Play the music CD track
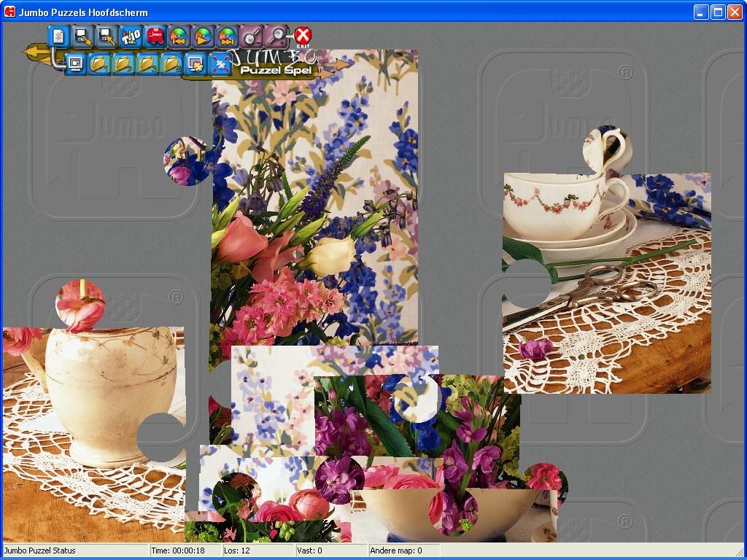The height and width of the screenshot is (560, 747). (204, 35)
